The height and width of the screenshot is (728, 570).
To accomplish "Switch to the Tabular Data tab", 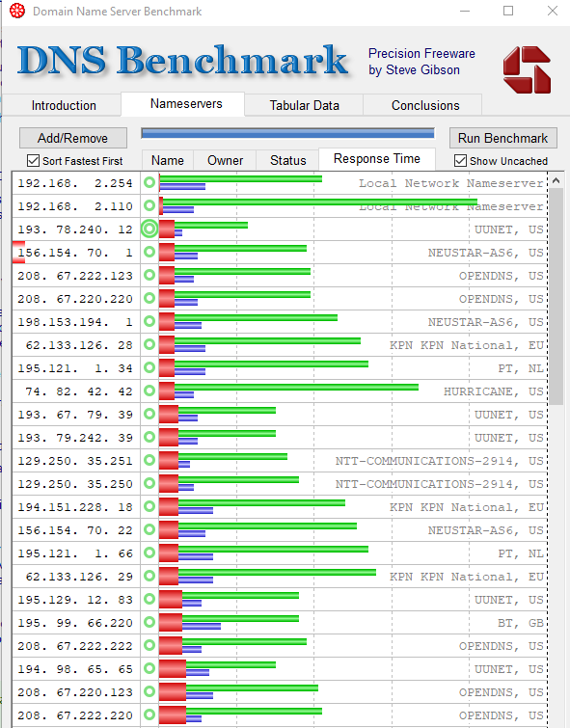I will (304, 105).
